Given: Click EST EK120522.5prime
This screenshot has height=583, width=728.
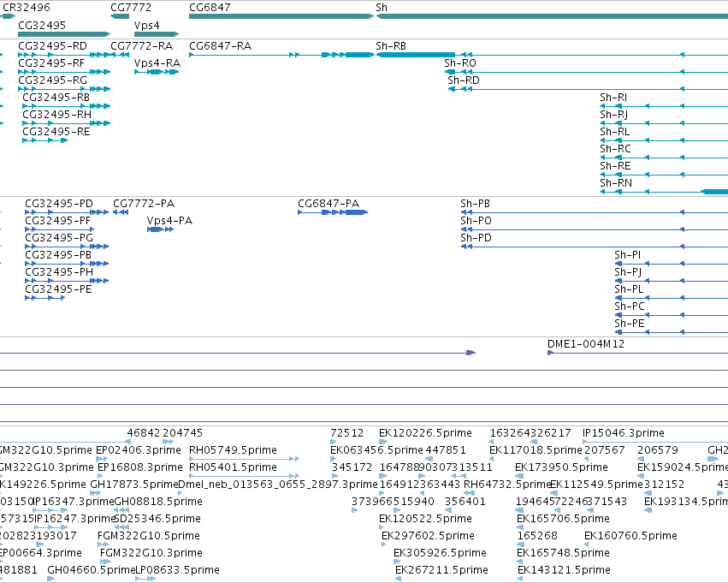Looking at the screenshot, I should (x=425, y=519).
